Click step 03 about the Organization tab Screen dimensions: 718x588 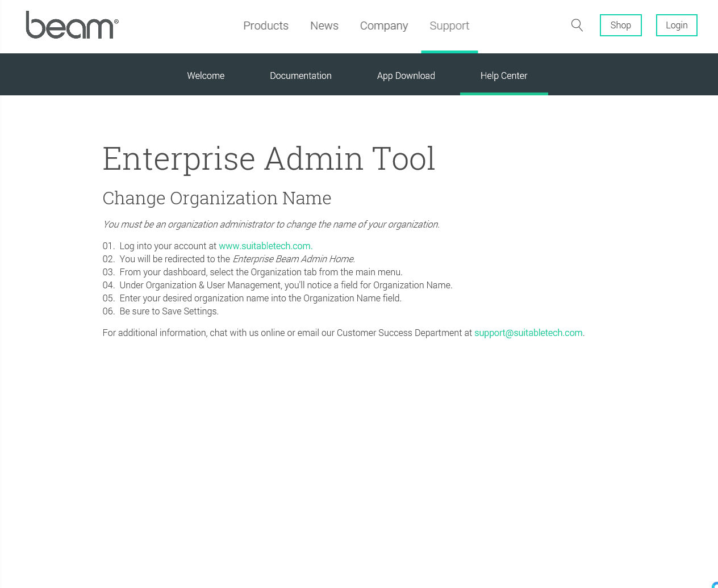252,272
